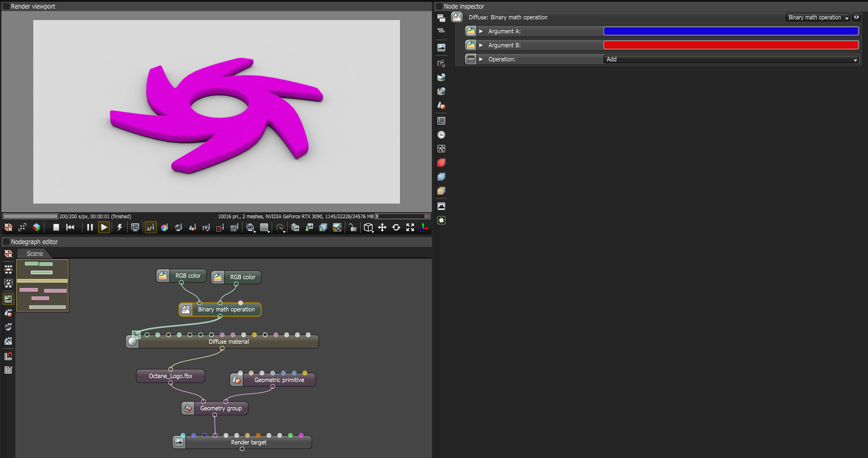Click the node layout arrows icon in the nodegraph sidebar
The height and width of the screenshot is (458, 868).
coord(8,269)
